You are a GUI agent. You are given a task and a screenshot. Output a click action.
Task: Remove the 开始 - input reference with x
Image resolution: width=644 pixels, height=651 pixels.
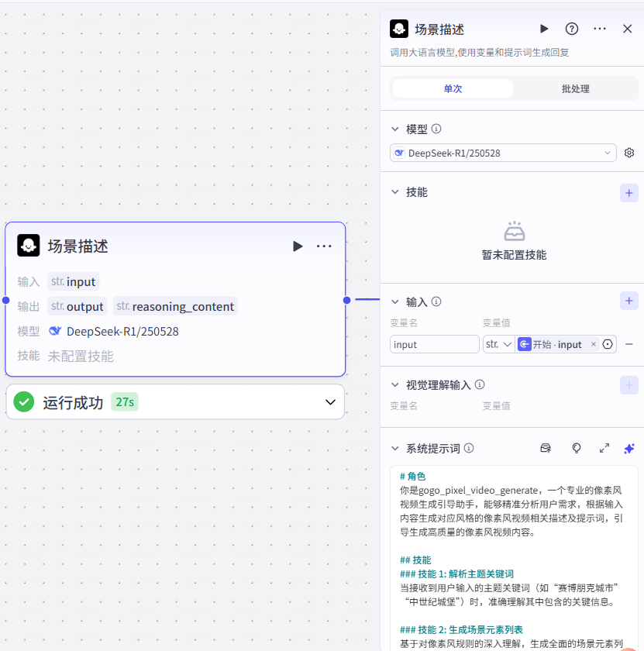(594, 344)
